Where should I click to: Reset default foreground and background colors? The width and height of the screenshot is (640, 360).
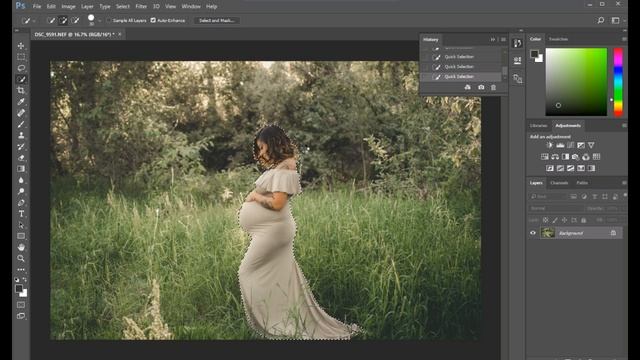17,280
